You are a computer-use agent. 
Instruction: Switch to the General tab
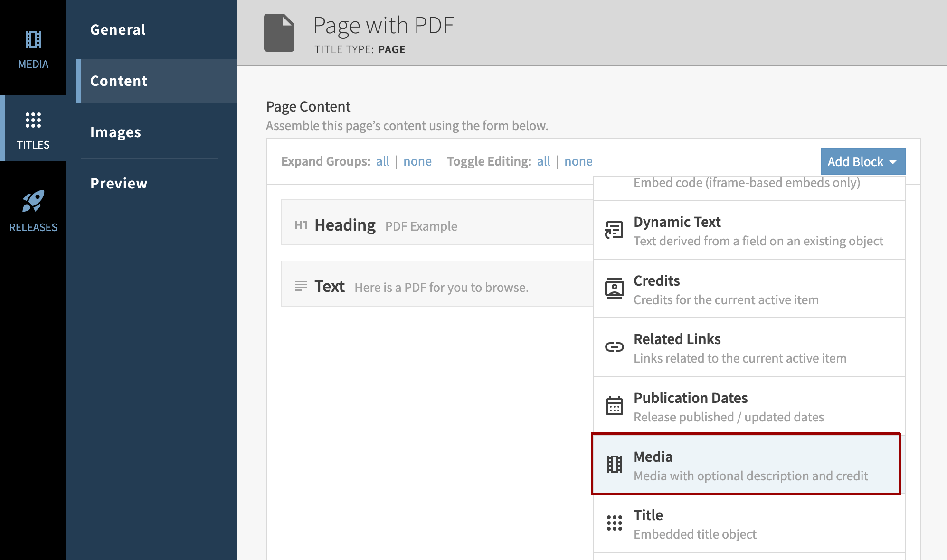tap(118, 29)
